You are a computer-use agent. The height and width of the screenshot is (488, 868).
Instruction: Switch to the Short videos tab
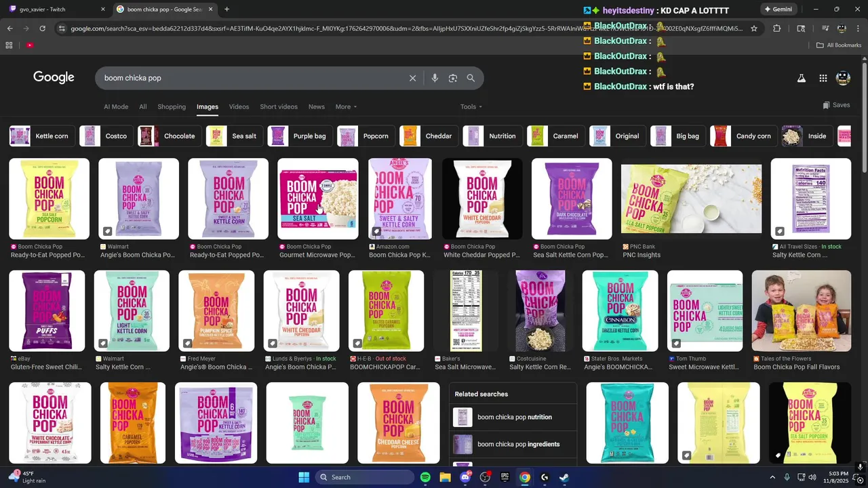tap(279, 106)
